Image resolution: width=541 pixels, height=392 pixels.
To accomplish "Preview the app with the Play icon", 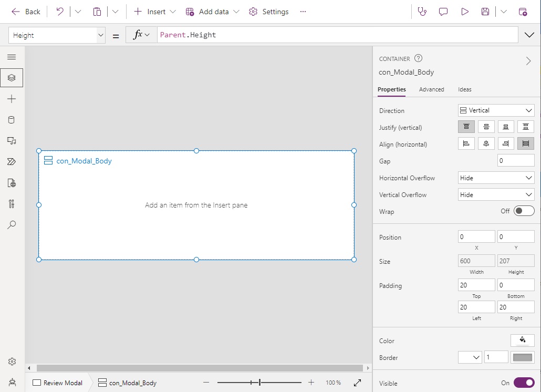I will point(464,11).
